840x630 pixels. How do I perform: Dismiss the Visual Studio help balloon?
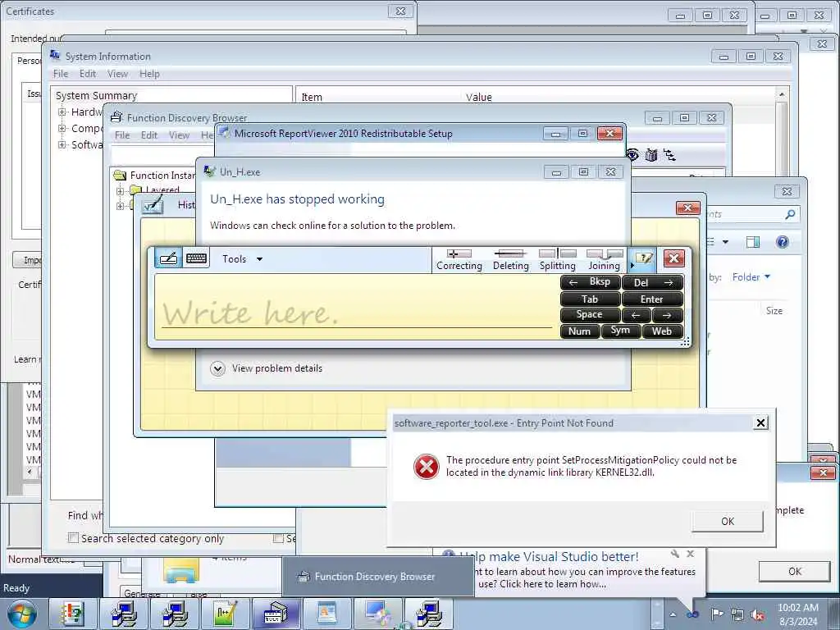[691, 554]
